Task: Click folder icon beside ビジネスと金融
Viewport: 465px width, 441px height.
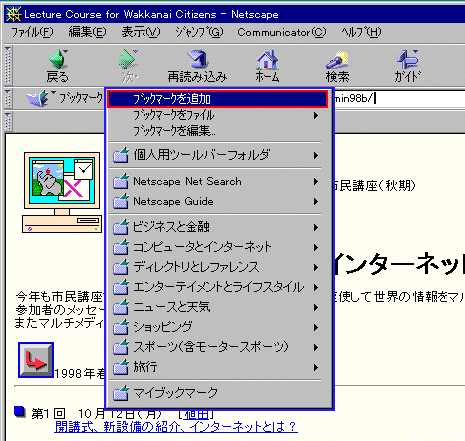Action: click(x=121, y=227)
